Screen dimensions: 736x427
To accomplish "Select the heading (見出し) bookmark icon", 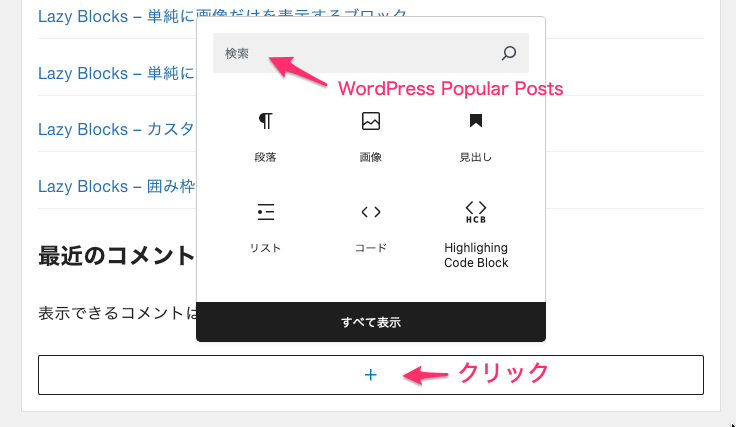I will click(476, 121).
